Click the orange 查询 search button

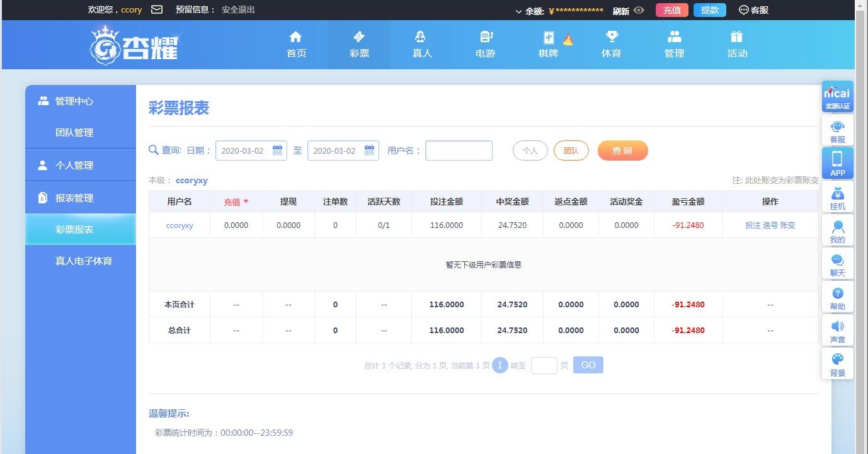pos(623,150)
